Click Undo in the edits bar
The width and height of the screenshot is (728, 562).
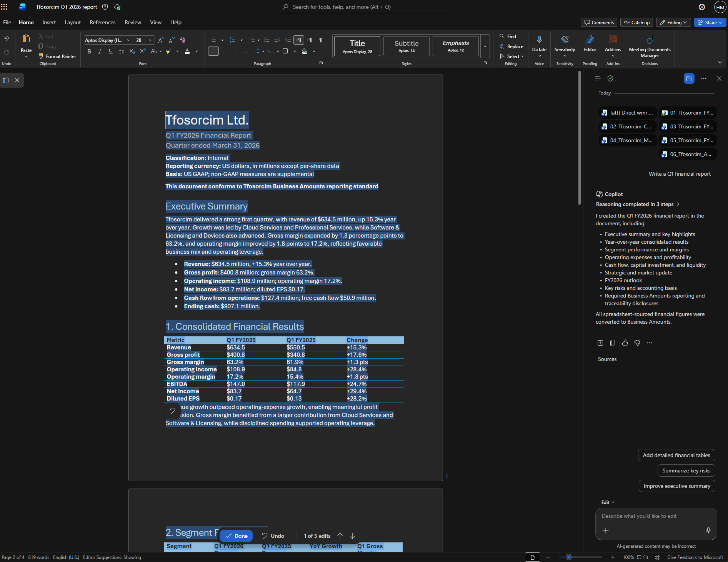(x=273, y=536)
